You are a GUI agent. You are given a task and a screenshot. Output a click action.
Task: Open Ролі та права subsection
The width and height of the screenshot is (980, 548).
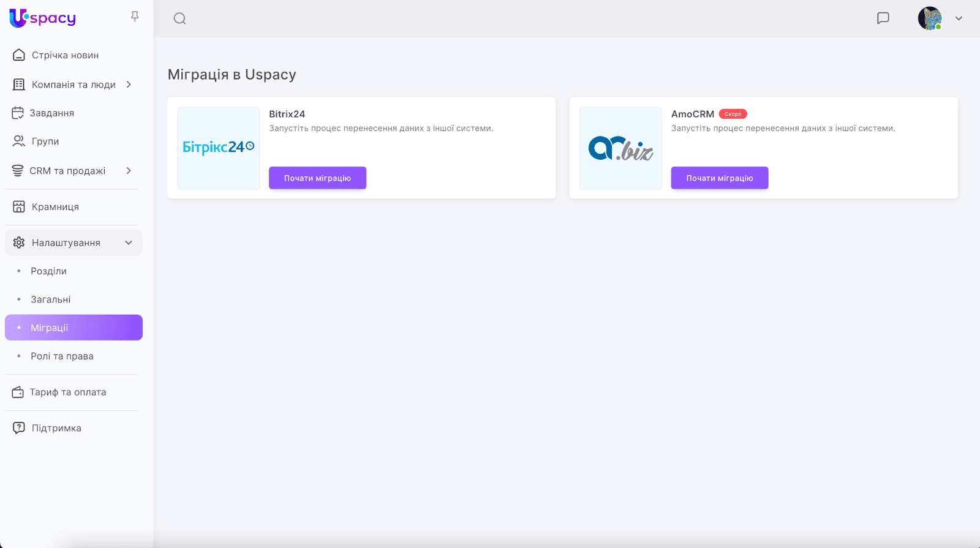pos(62,356)
